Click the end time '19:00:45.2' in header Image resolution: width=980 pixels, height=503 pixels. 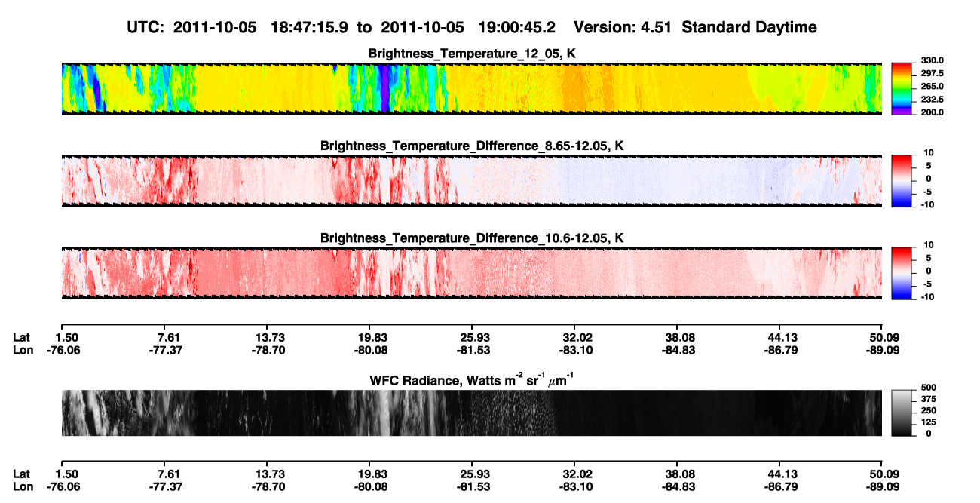pyautogui.click(x=517, y=27)
